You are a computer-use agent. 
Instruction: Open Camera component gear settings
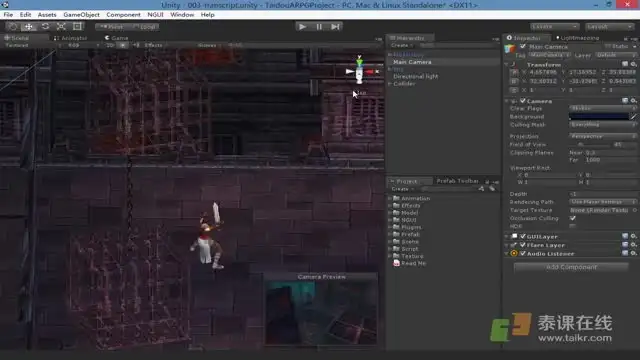coord(633,100)
